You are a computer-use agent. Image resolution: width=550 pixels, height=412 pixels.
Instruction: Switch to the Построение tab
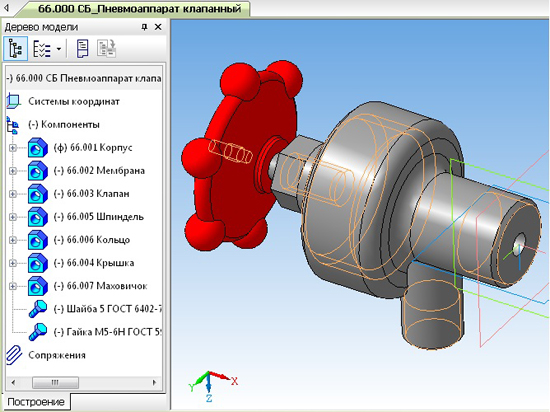pos(36,402)
